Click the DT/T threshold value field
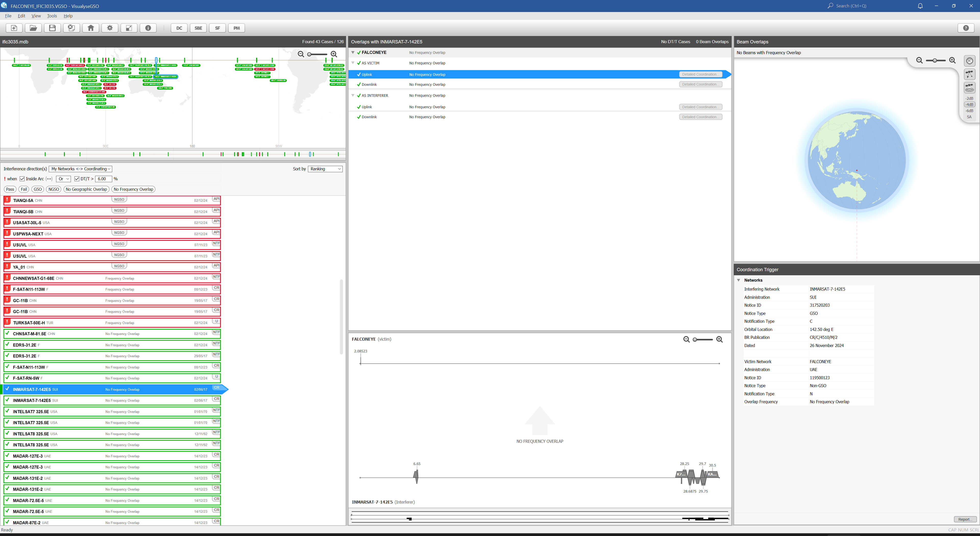 (103, 179)
